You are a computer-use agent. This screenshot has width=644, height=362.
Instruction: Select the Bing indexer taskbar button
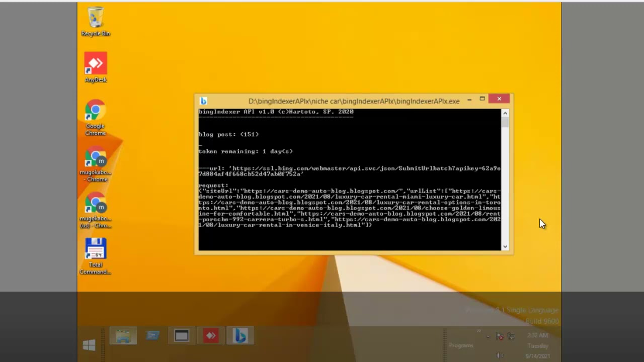(240, 336)
